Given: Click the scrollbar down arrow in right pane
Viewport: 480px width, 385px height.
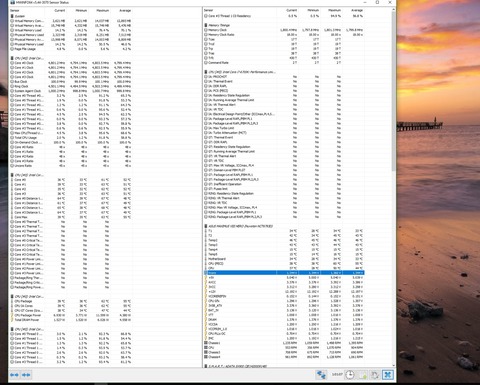Looking at the screenshot, I should coord(394,365).
